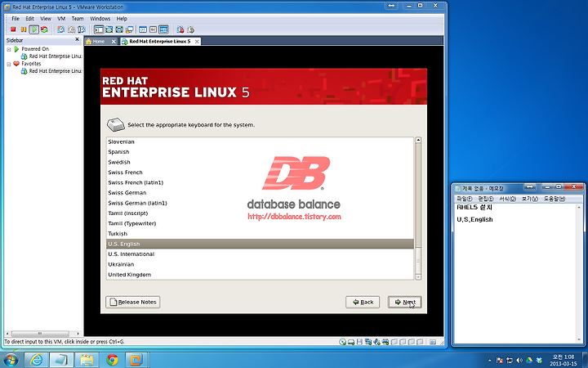Click the green Power On play icon in toolbar

click(x=34, y=29)
